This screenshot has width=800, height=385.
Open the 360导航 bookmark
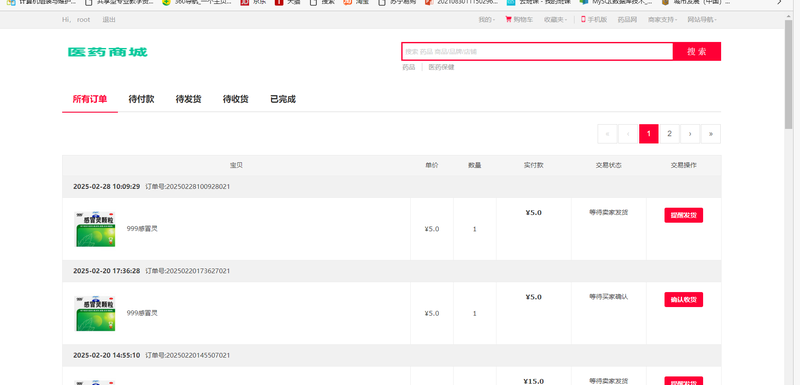[x=196, y=2]
